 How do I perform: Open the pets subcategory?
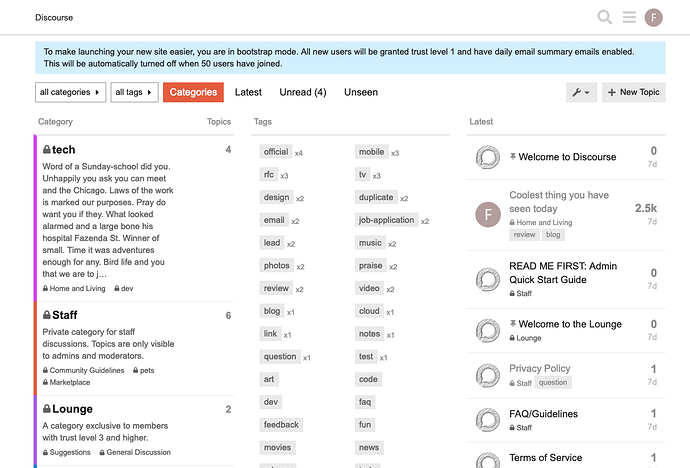click(x=143, y=370)
